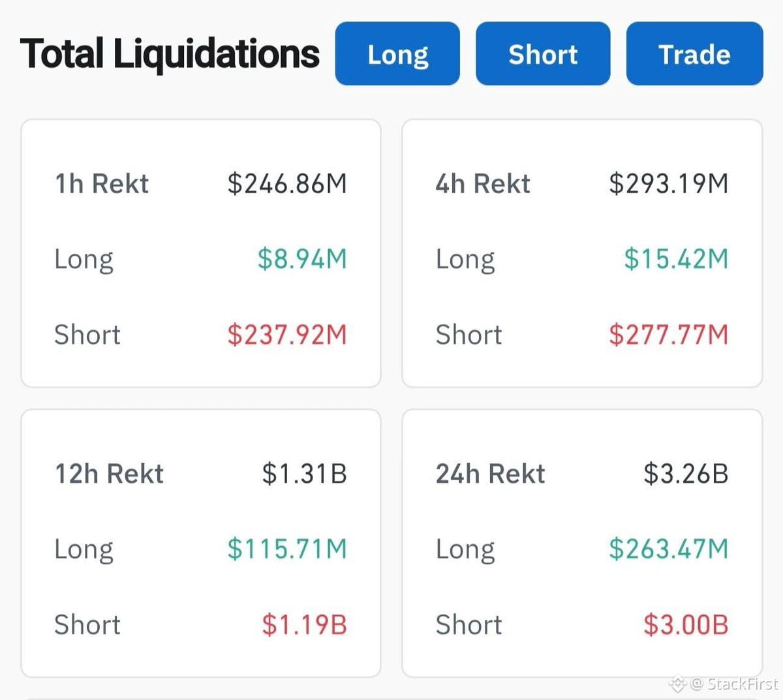Select the 4h Rekt total $293.19M
783x700 pixels.
click(x=669, y=183)
